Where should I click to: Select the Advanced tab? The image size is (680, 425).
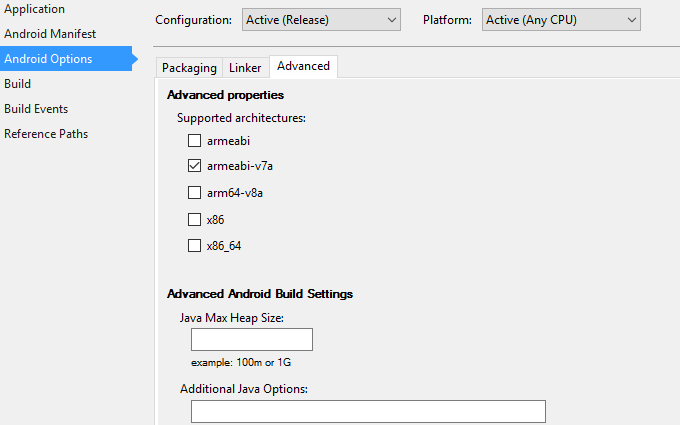(303, 66)
